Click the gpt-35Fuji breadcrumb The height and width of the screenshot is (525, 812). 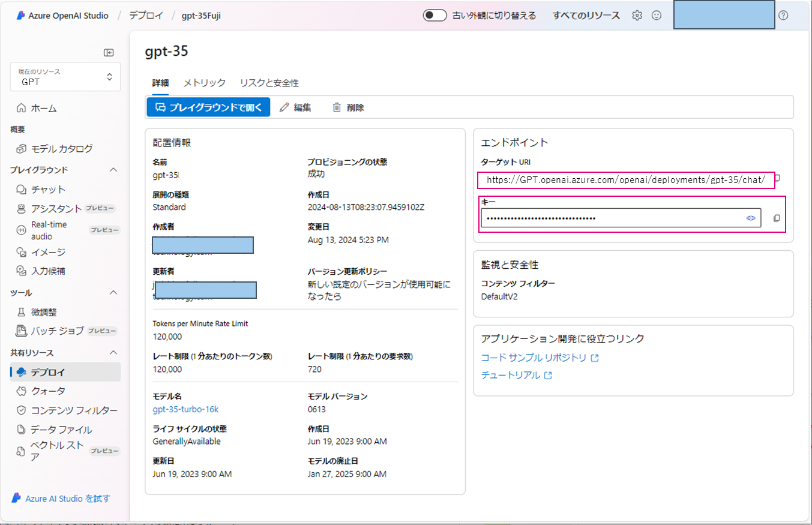pyautogui.click(x=201, y=16)
